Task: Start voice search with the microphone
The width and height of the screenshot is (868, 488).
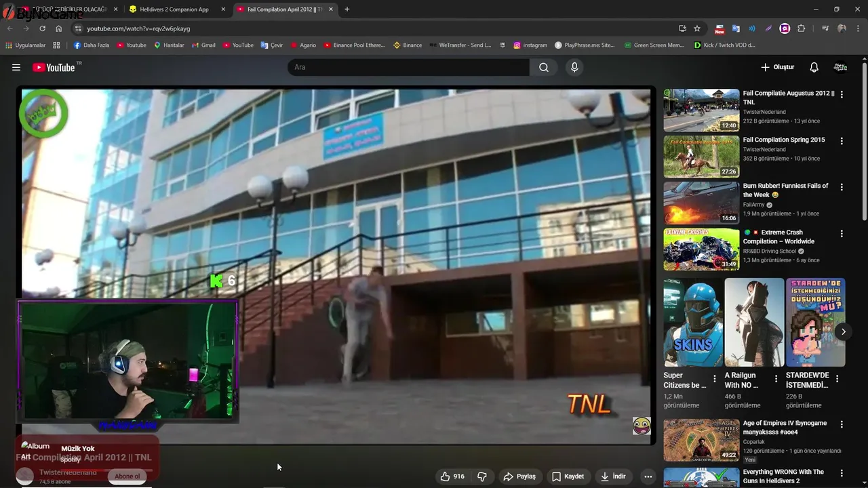Action: pos(574,67)
